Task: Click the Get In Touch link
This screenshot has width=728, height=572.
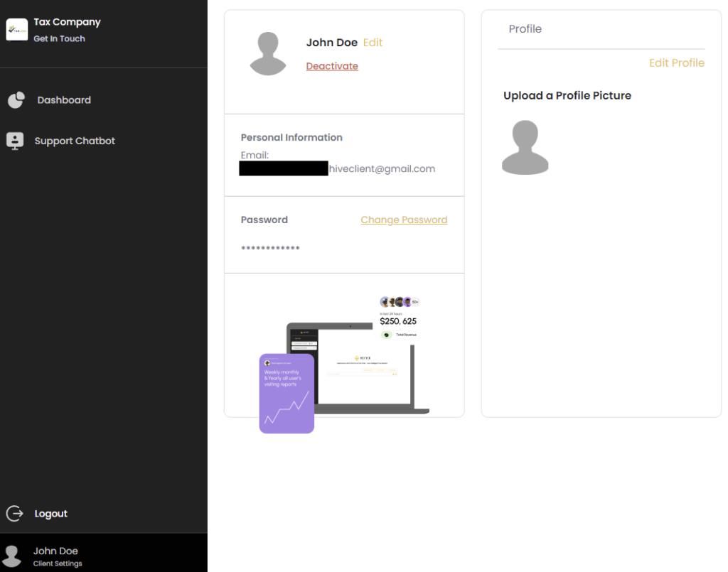Action: point(59,39)
